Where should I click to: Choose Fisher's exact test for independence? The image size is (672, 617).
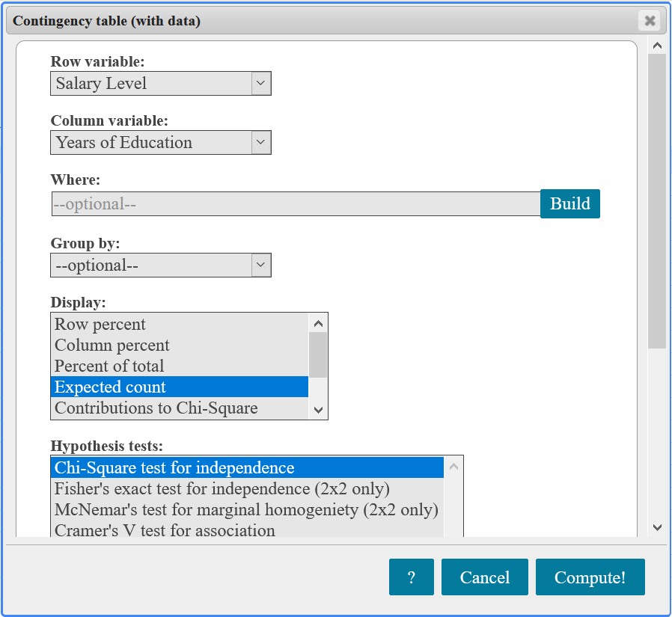247,488
